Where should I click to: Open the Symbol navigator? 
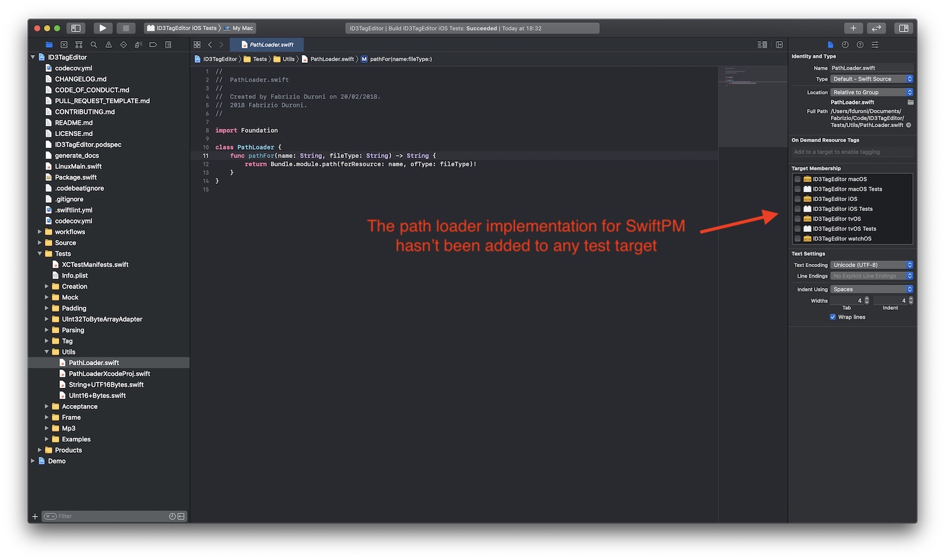tap(79, 45)
